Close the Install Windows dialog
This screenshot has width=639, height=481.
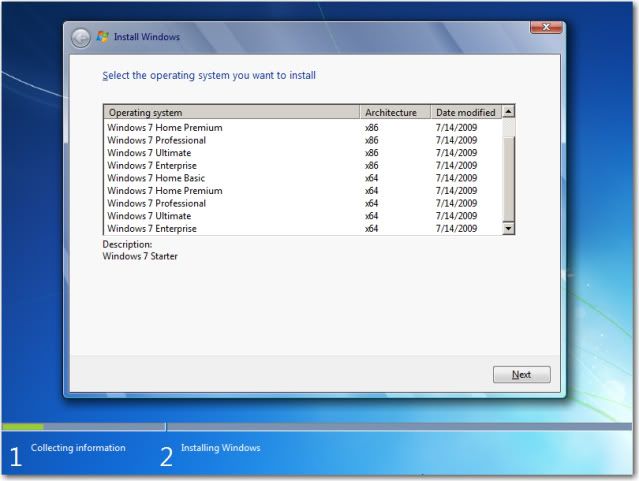546,27
